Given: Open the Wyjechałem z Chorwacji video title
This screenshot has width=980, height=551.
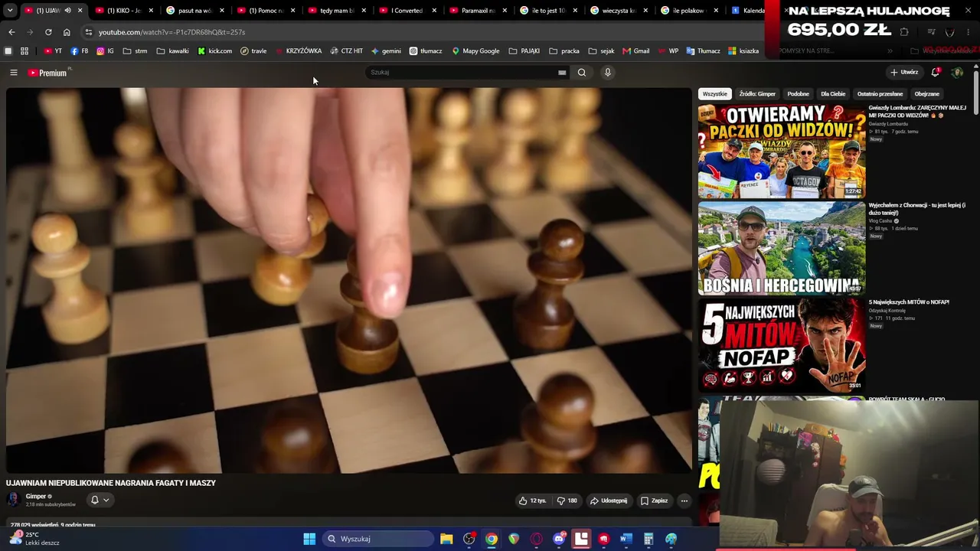Looking at the screenshot, I should click(917, 209).
